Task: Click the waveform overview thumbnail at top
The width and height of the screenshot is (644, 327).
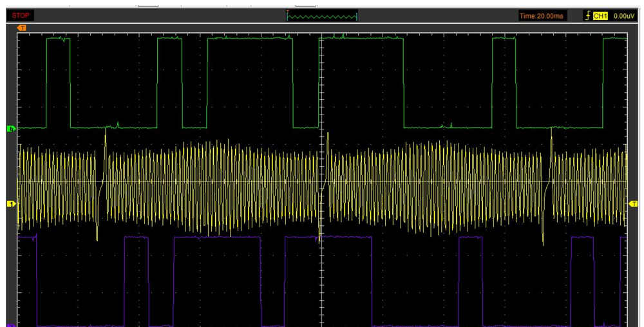Action: pos(322,15)
